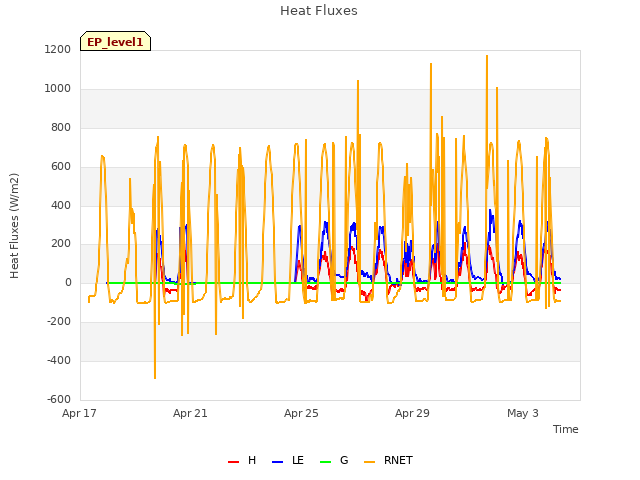
Task: Click the 600 y-axis tick label
Action: 61,167
